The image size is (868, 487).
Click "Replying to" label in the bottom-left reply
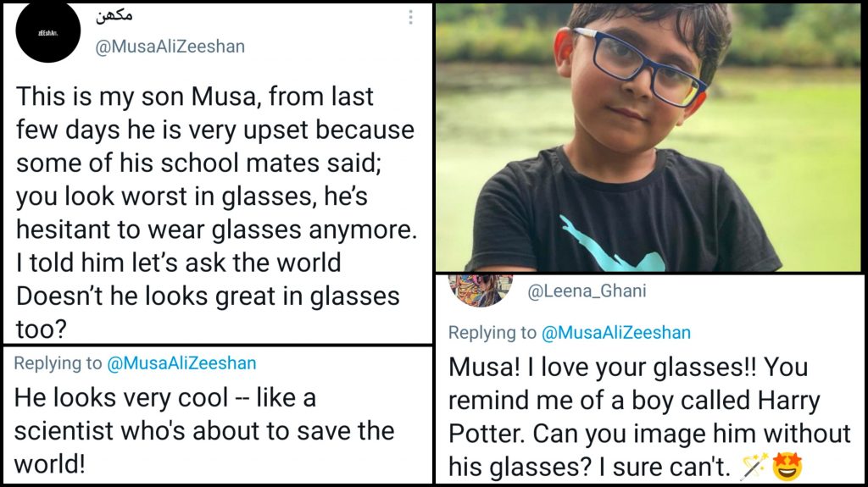point(57,363)
